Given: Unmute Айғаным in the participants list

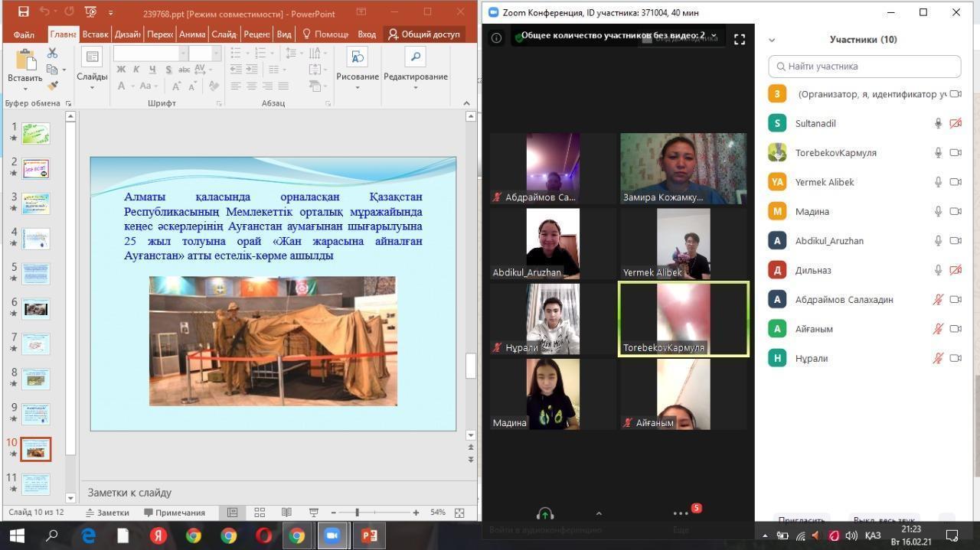Looking at the screenshot, I should pyautogui.click(x=938, y=329).
